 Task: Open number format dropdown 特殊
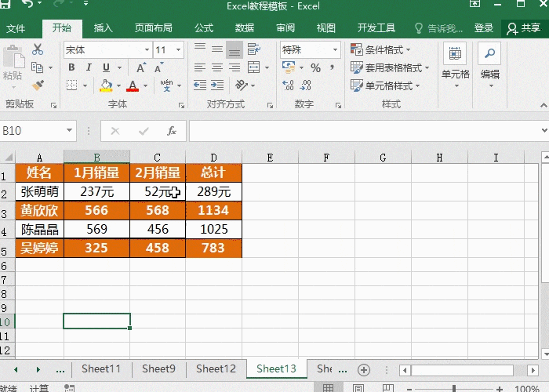335,50
